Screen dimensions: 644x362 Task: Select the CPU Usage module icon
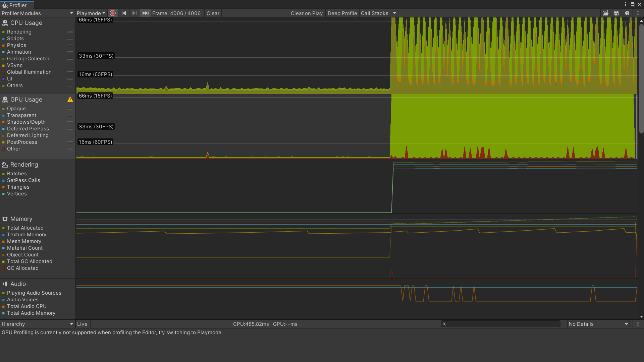[5, 23]
